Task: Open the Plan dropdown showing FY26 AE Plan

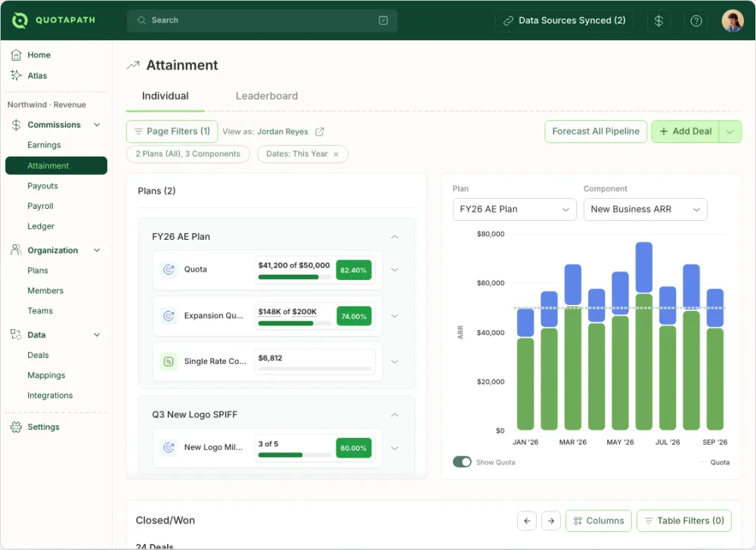Action: pos(514,210)
